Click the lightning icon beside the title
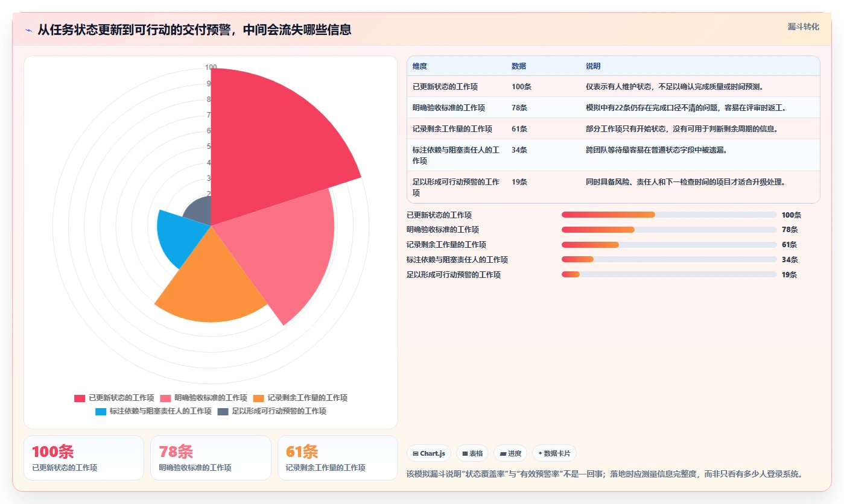The height and width of the screenshot is (504, 844). pyautogui.click(x=29, y=30)
